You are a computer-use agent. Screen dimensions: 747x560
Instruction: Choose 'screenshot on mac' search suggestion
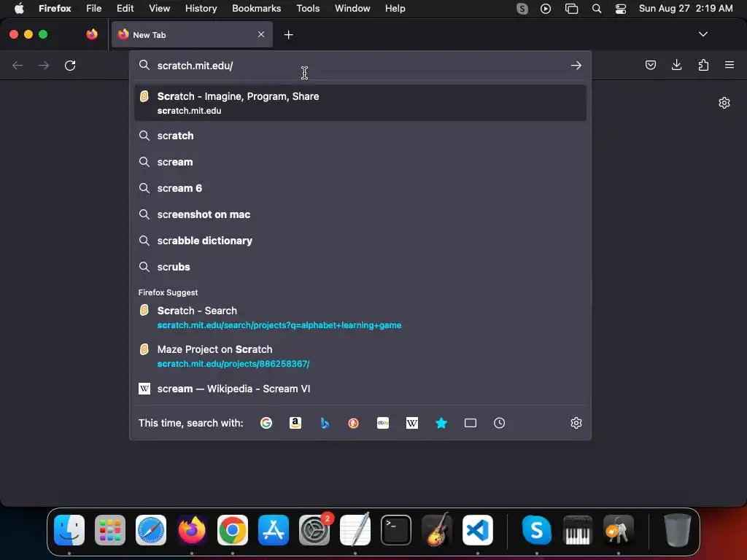(360, 214)
